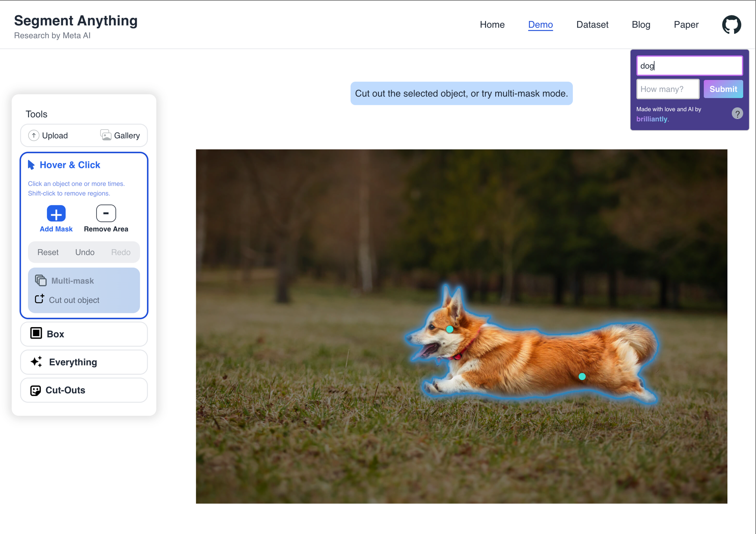Click the greyed-out Redo button
Viewport: 756px width, 534px height.
click(x=120, y=252)
